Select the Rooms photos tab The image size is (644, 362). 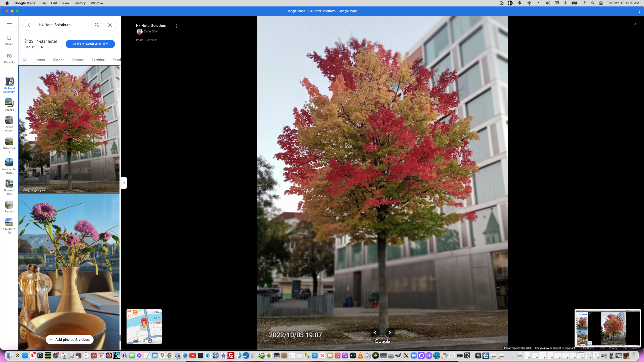78,60
